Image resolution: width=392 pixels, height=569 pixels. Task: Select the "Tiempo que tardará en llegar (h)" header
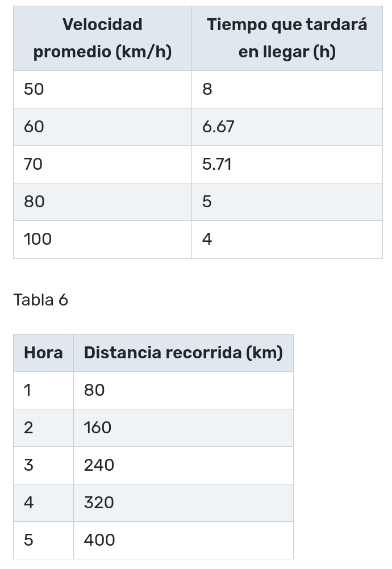[x=287, y=38]
